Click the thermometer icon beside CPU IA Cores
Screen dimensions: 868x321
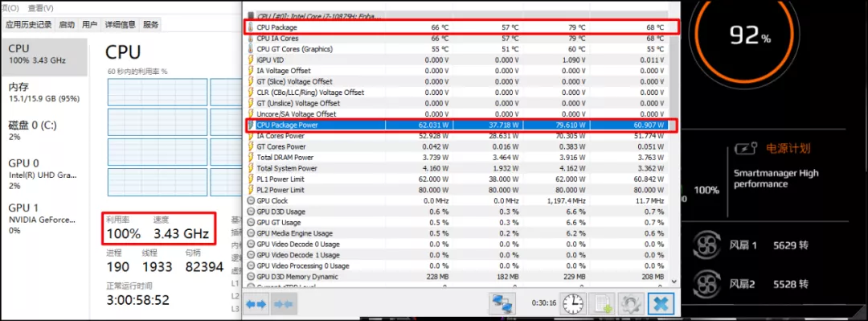pos(251,39)
